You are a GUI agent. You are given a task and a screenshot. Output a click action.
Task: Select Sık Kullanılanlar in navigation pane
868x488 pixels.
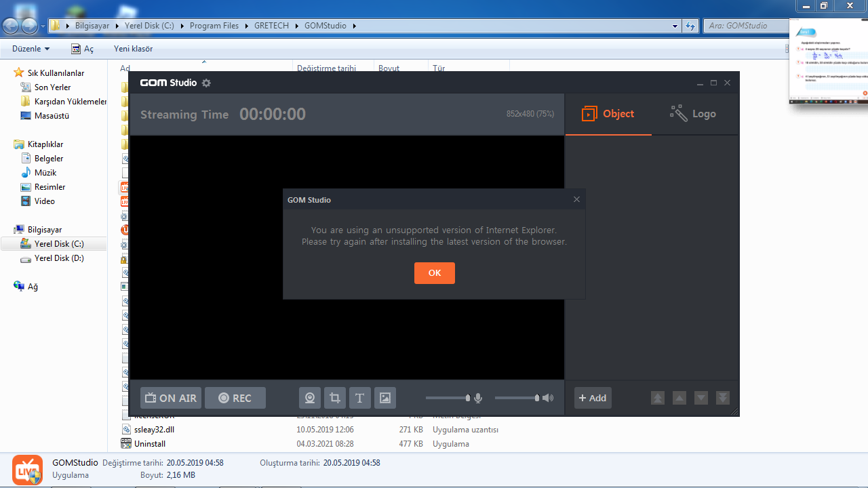tap(56, 73)
